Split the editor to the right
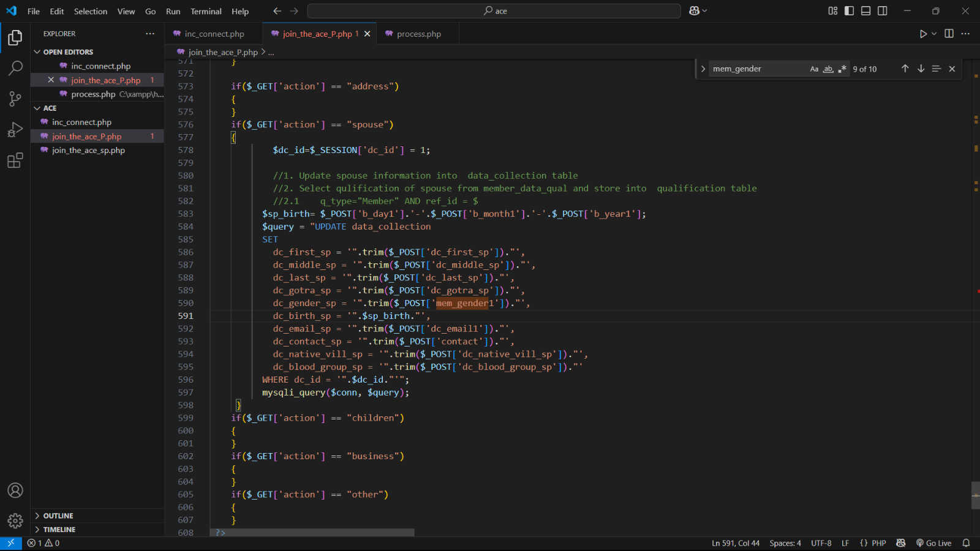 [x=949, y=34]
